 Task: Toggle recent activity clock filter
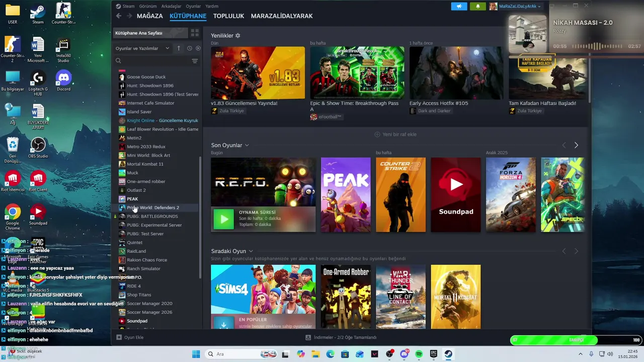point(190,48)
